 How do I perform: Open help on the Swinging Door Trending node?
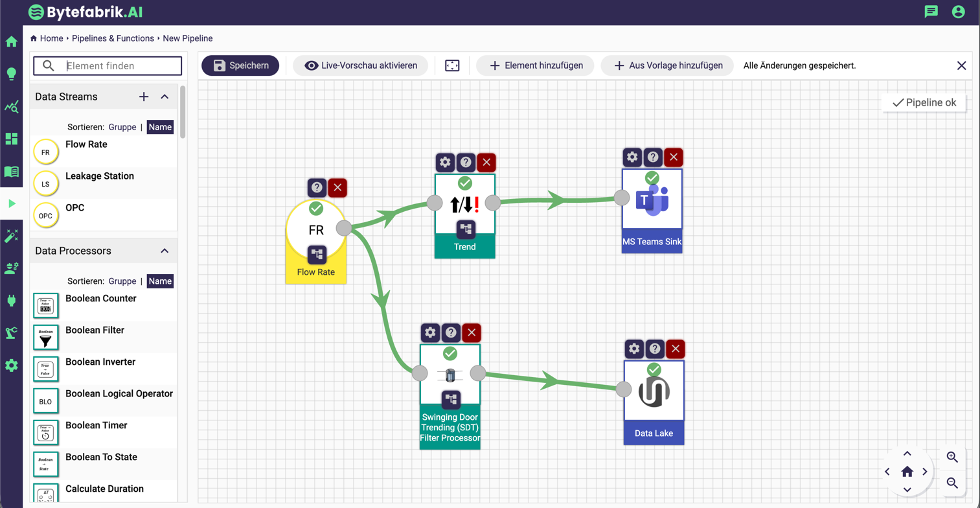click(451, 332)
